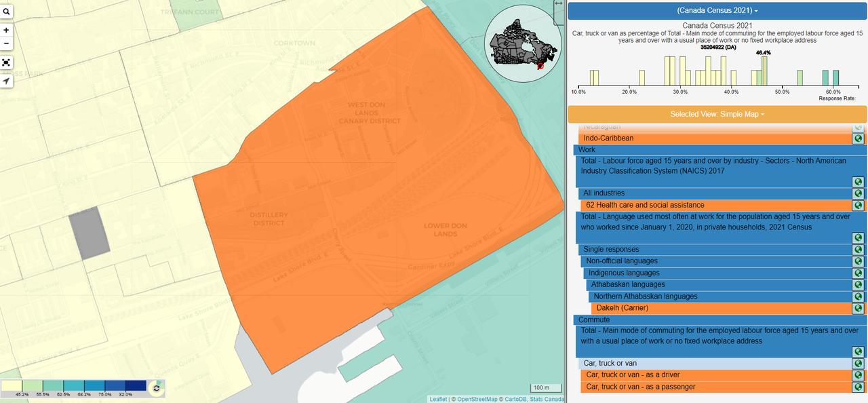Viewport: 868px width, 403px height.
Task: Toggle map globe for Health care row
Action: pos(858,205)
